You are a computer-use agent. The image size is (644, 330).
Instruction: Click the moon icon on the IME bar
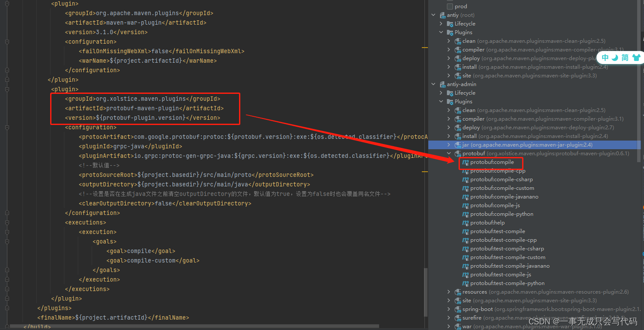point(615,58)
